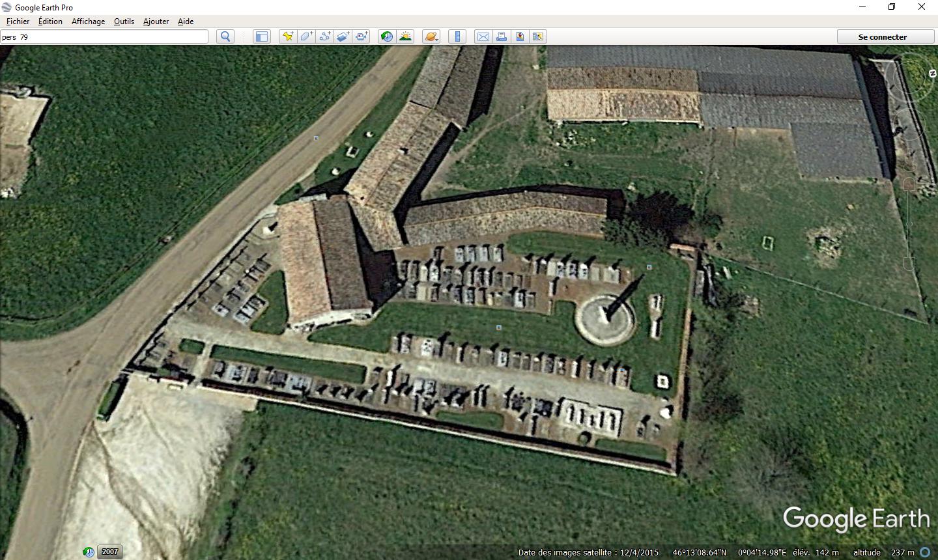
Task: Add a polygon with toolbar icon
Action: [x=306, y=36]
